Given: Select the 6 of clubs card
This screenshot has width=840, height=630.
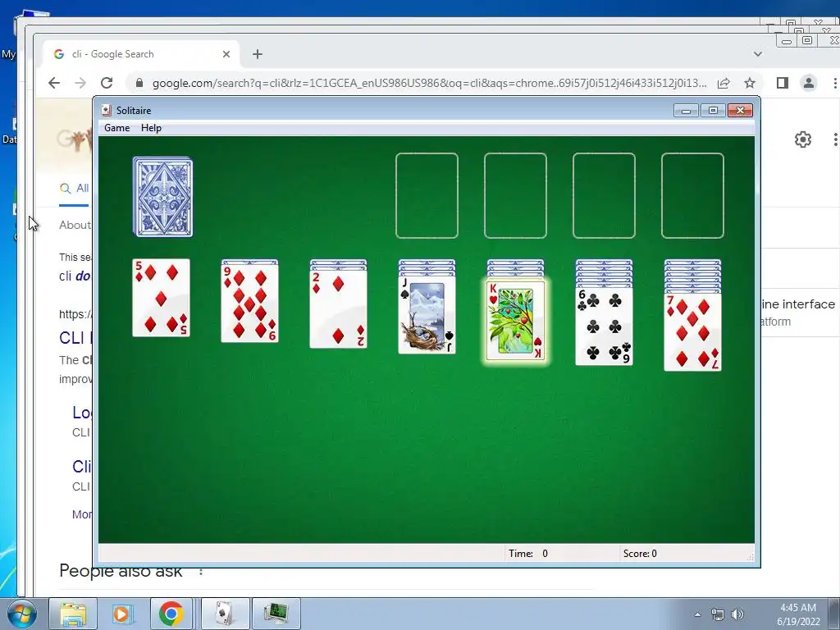Looking at the screenshot, I should coord(605,326).
